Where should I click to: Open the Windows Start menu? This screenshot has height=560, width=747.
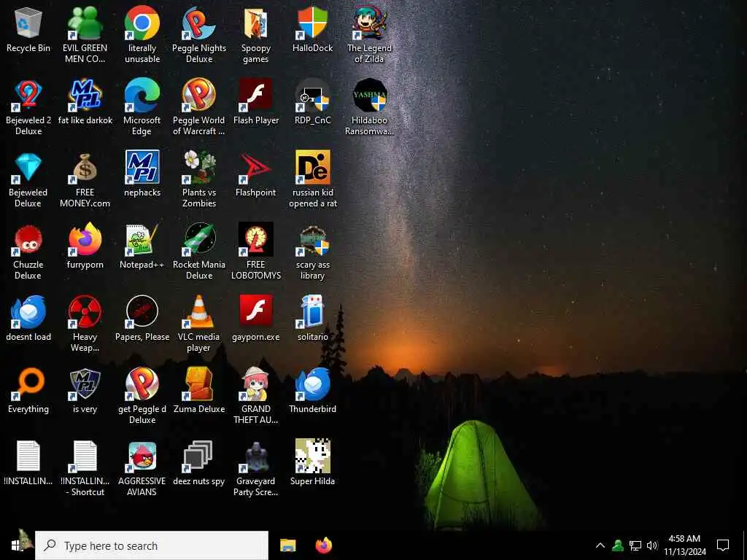(x=18, y=545)
